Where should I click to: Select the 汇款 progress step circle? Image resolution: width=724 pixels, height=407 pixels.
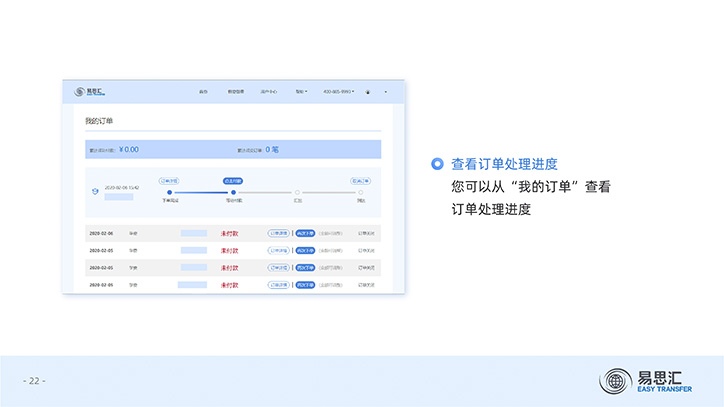click(297, 192)
